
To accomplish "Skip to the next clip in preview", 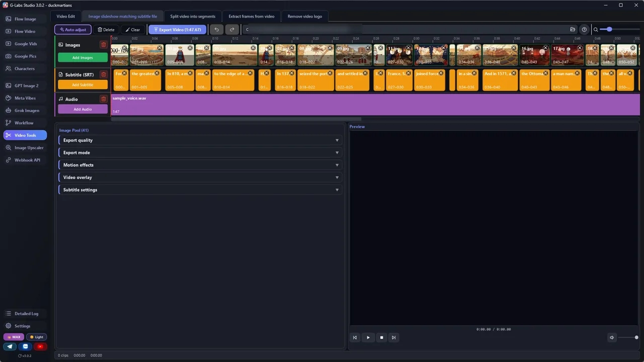I will pyautogui.click(x=393, y=337).
